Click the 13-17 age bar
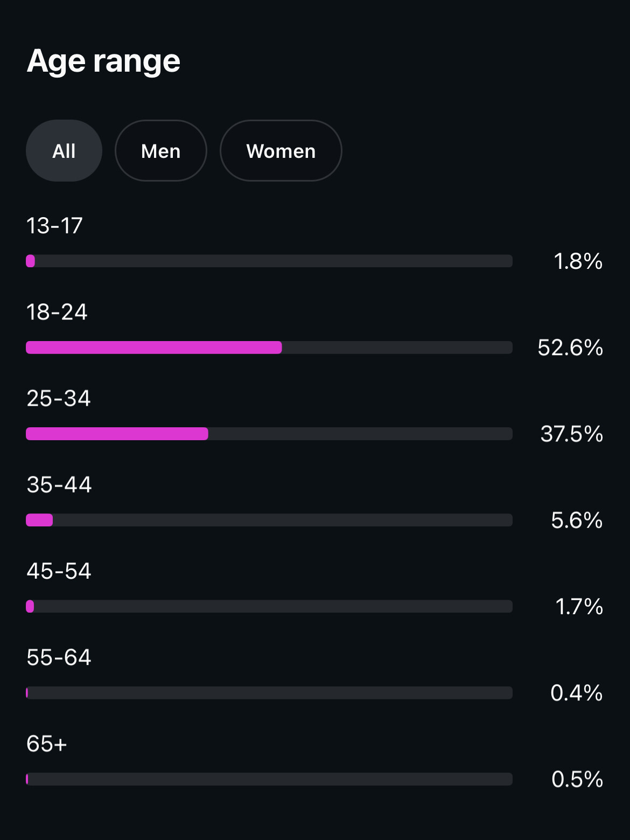The height and width of the screenshot is (840, 630). (269, 261)
